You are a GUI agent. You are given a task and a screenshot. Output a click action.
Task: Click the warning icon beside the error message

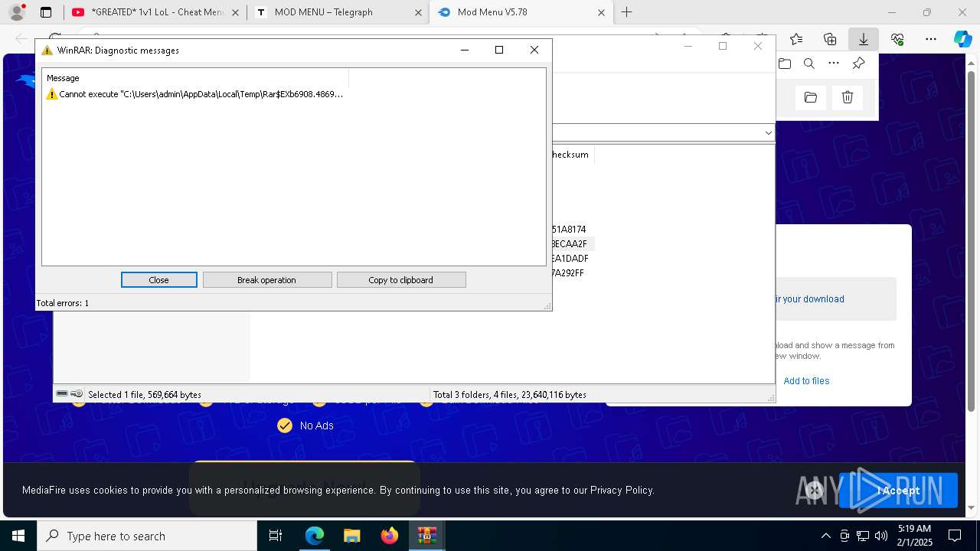point(52,94)
